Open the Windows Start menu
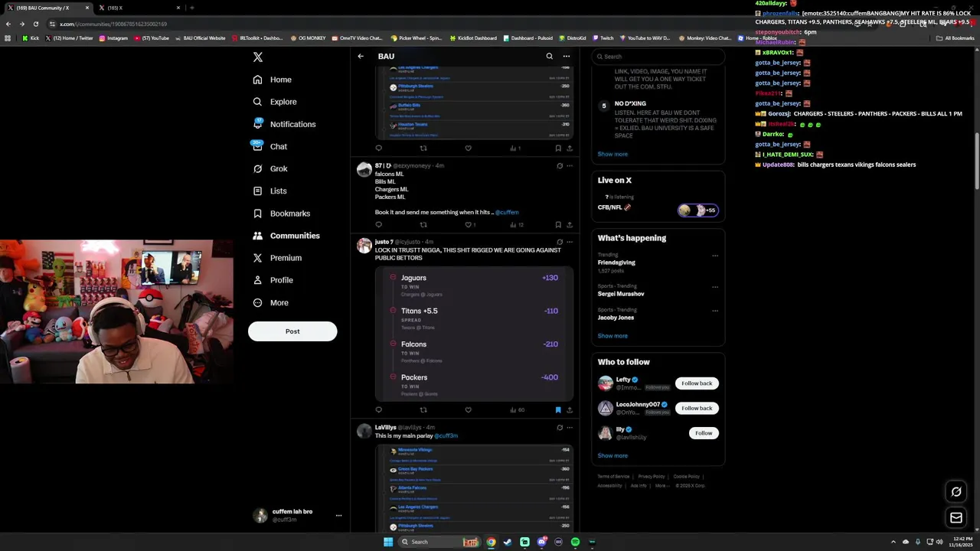Image resolution: width=980 pixels, height=551 pixels. pyautogui.click(x=388, y=542)
